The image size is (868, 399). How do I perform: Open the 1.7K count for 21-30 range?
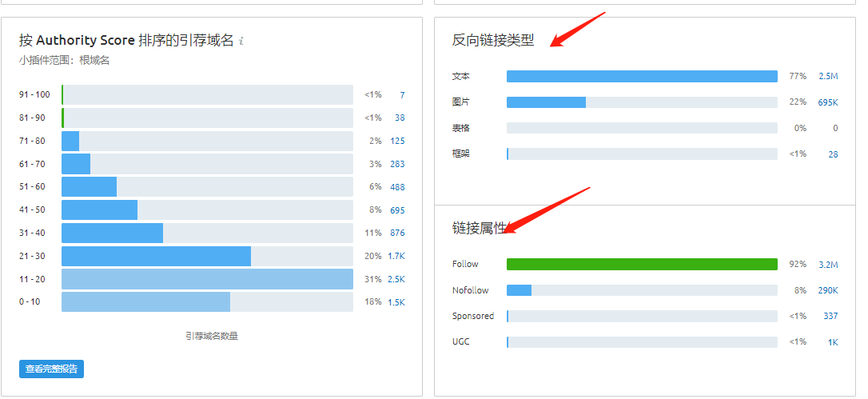pos(396,257)
